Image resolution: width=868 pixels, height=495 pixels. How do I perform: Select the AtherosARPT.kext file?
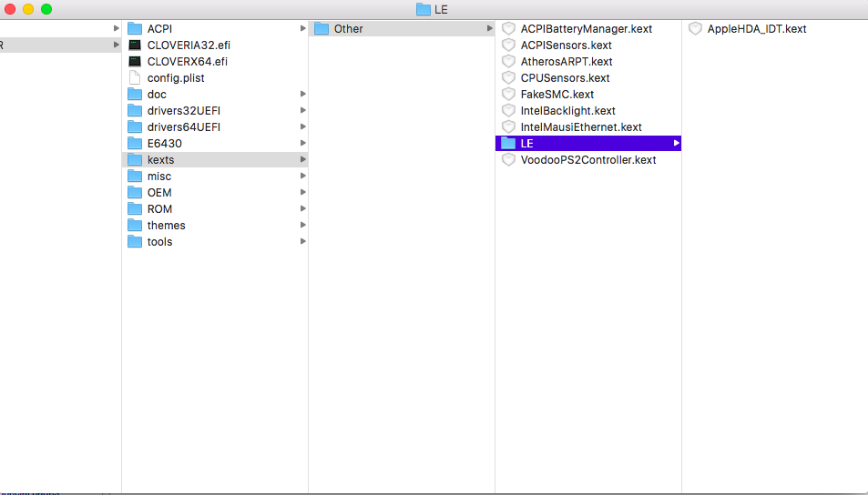[x=566, y=62]
